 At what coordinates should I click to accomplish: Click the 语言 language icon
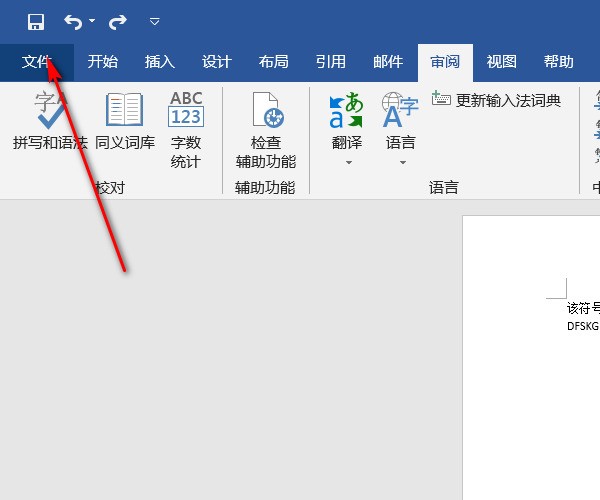coord(400,110)
